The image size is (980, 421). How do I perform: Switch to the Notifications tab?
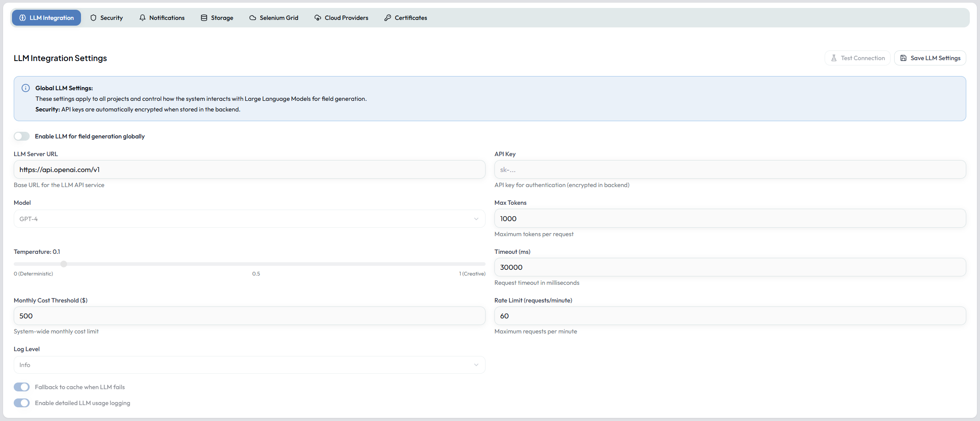(162, 18)
